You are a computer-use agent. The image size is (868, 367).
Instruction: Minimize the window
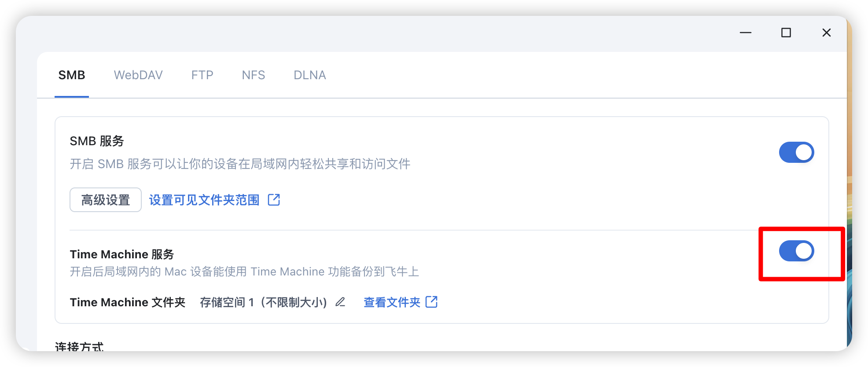pos(746,33)
